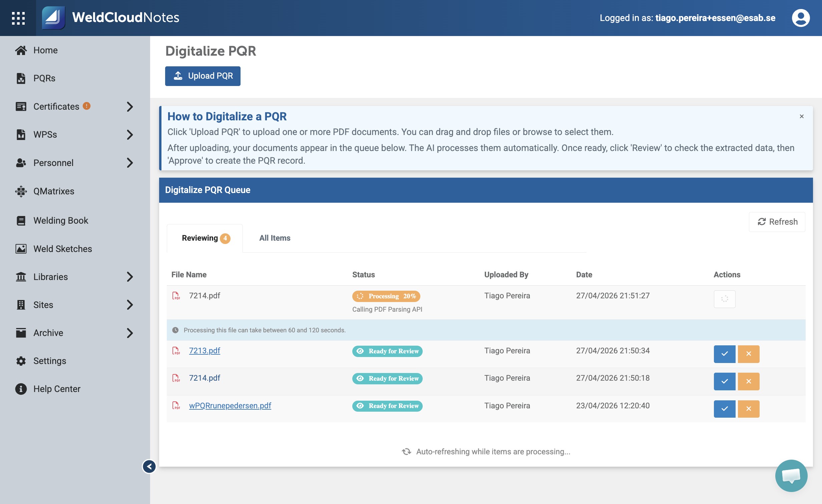
Task: Click the File Name column header
Action: coord(189,275)
